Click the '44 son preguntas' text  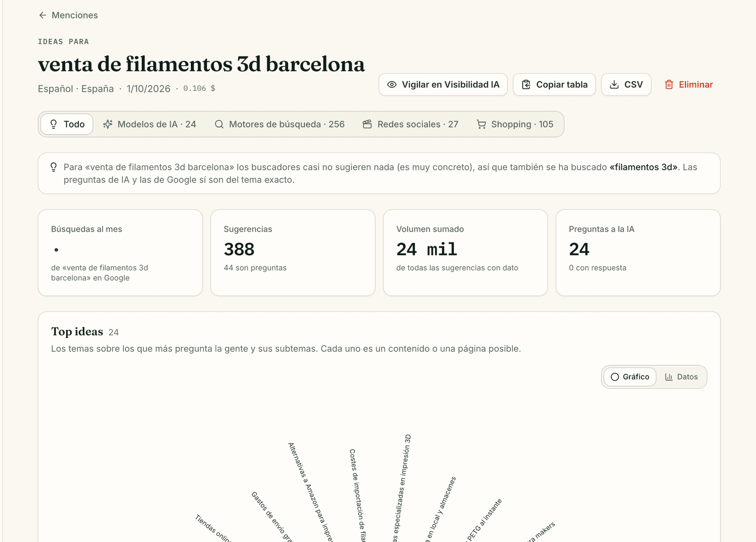tap(255, 267)
